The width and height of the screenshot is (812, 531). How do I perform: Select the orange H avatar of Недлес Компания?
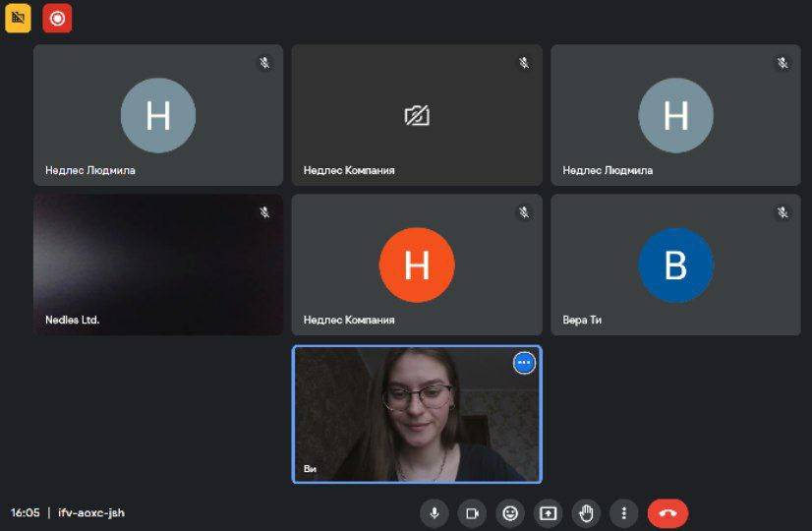[417, 265]
